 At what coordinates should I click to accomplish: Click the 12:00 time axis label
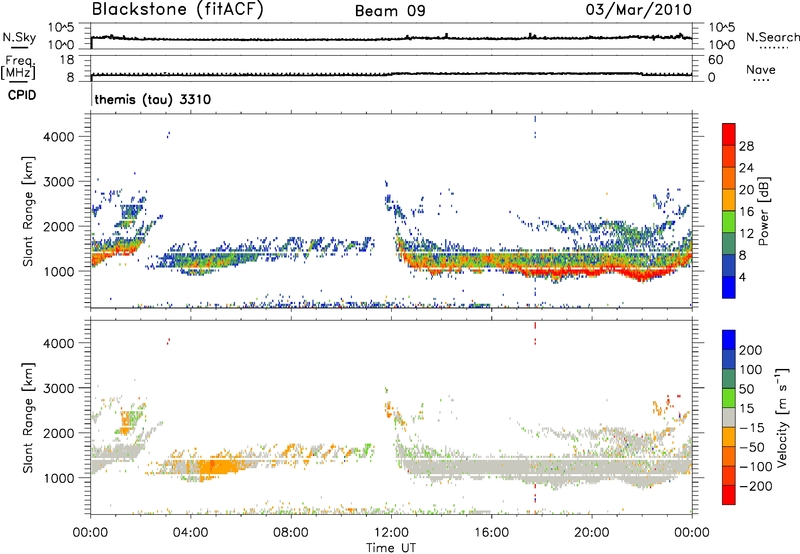[391, 533]
